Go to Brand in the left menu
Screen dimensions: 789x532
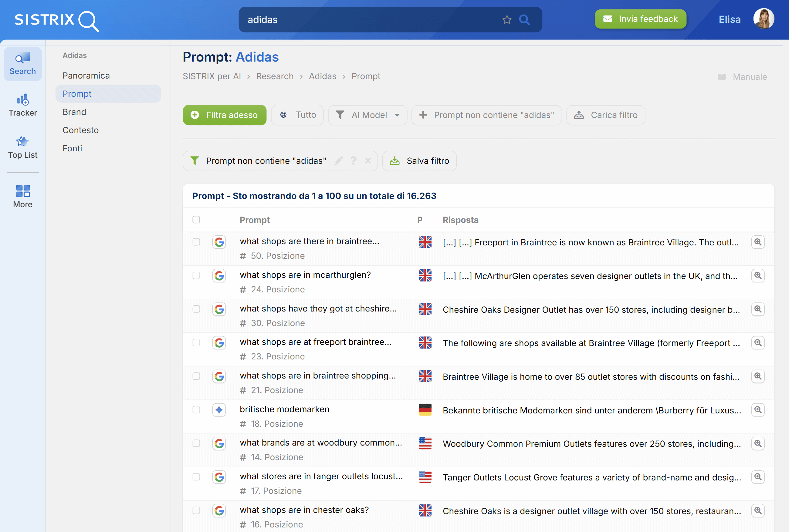(x=74, y=112)
